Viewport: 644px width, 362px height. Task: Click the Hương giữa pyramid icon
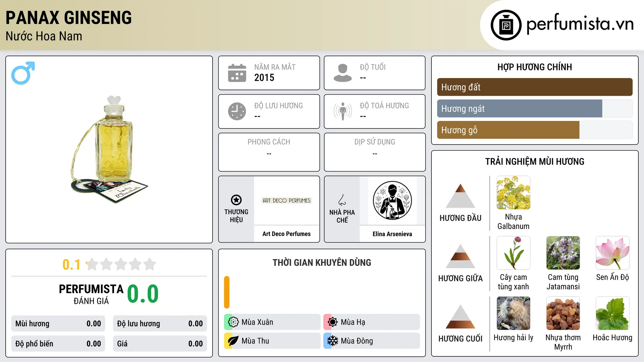coord(460,256)
